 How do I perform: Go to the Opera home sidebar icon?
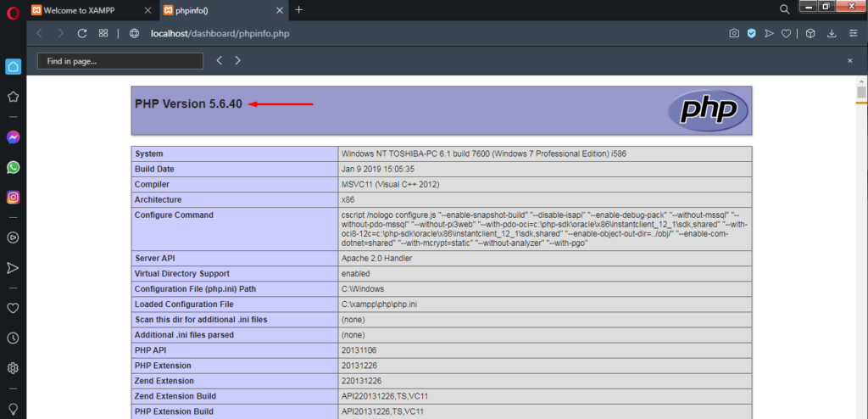point(14,66)
